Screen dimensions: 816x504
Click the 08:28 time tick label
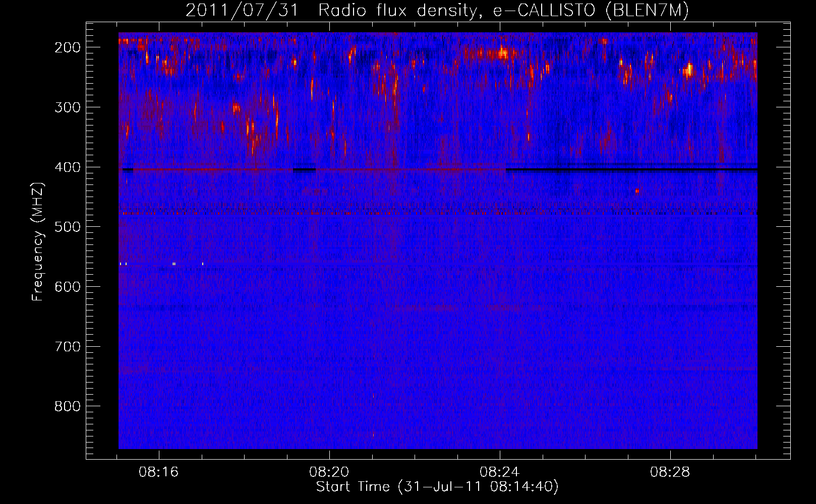point(670,472)
